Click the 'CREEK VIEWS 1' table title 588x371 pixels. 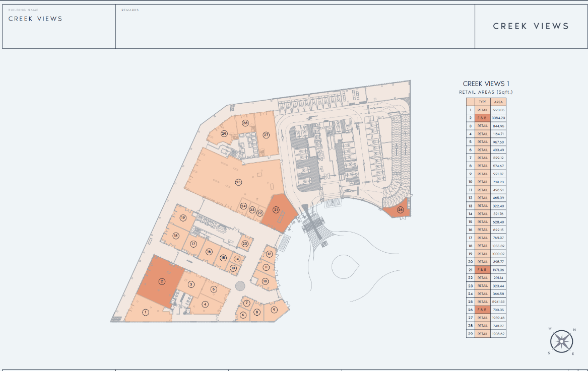click(486, 84)
